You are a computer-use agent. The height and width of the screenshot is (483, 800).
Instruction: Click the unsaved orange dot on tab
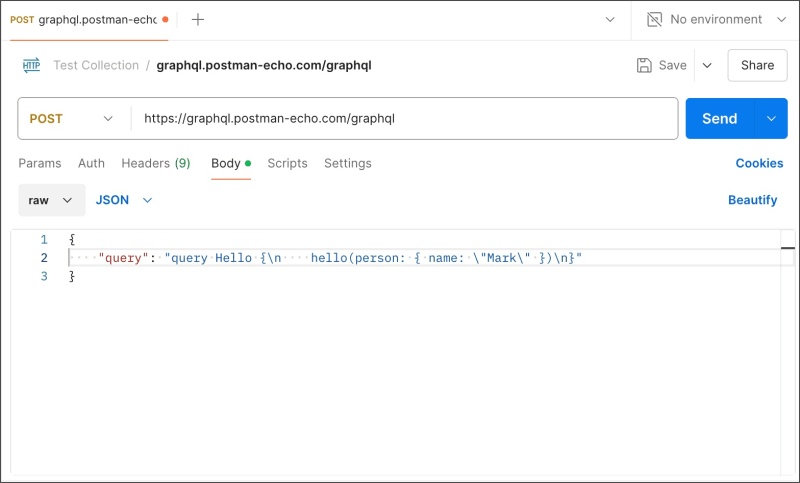(165, 19)
